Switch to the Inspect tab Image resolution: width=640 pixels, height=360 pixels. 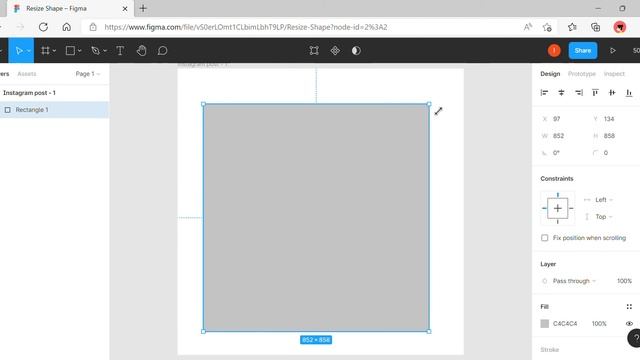click(614, 74)
